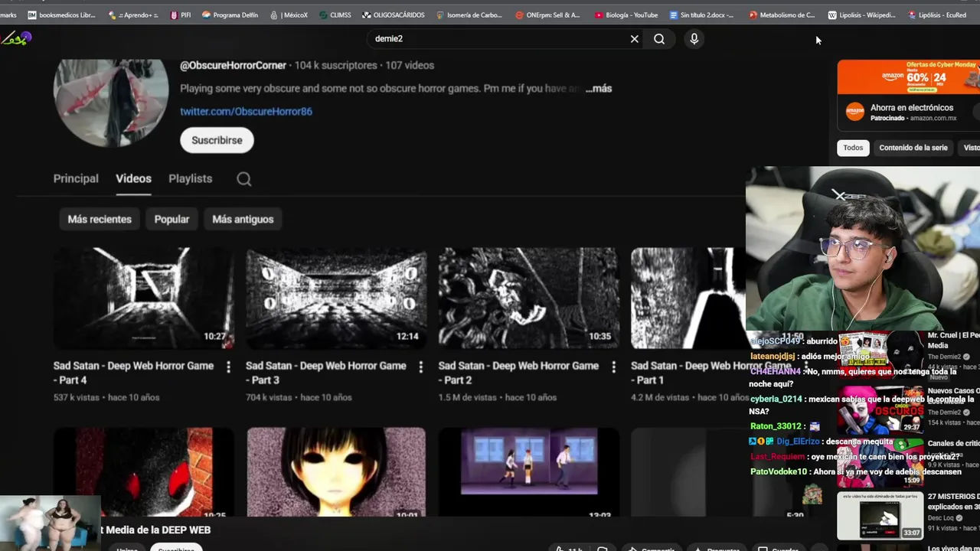Open options menu for Sad Satan Part 4
This screenshot has height=551, width=980.
(x=228, y=367)
